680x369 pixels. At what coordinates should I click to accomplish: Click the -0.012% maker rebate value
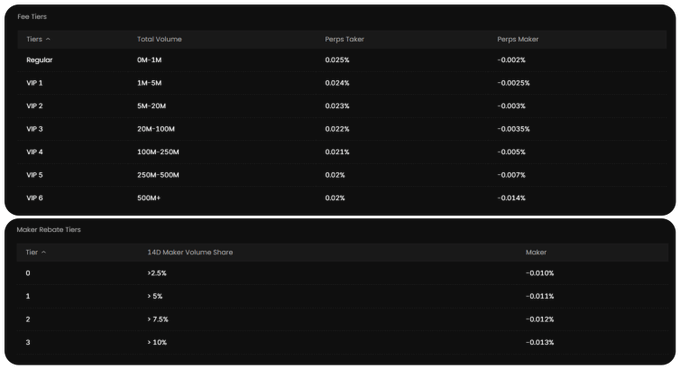click(x=540, y=320)
